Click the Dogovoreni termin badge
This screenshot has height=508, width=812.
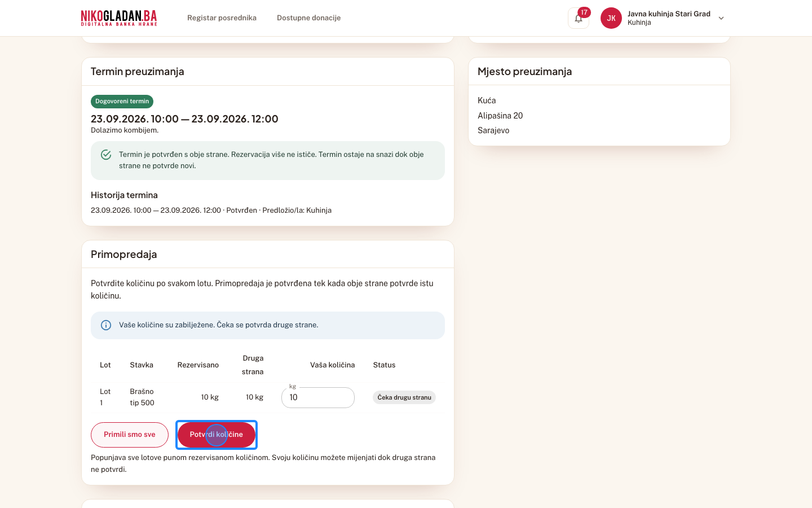122,102
